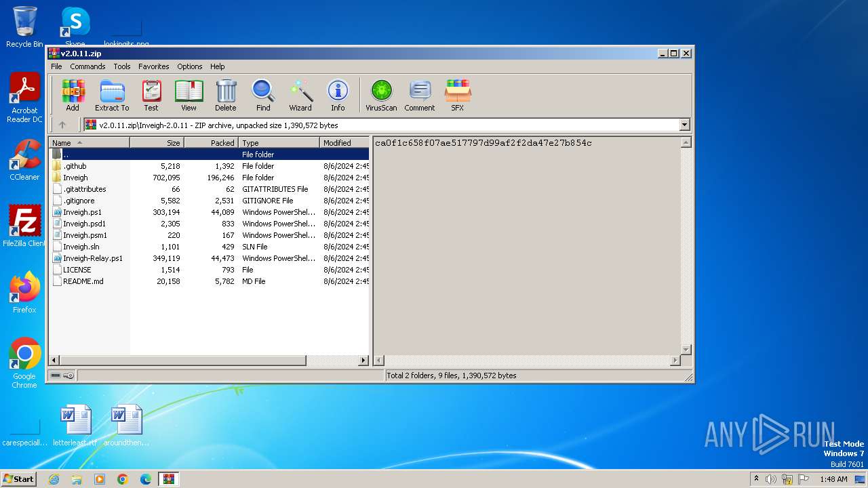Screen dimensions: 868x488
Task: Sort by the Type column header
Action: click(x=279, y=142)
